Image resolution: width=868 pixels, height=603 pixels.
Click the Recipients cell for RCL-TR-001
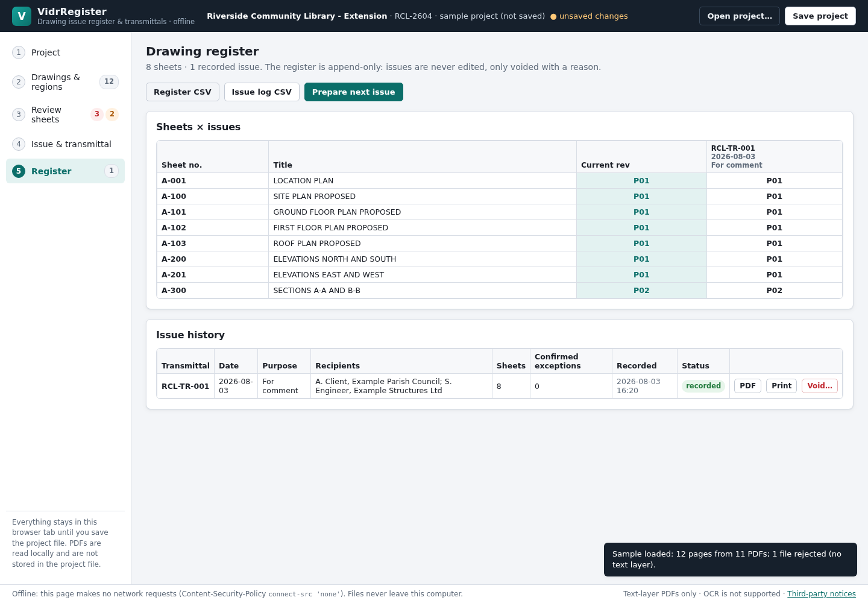click(401, 386)
